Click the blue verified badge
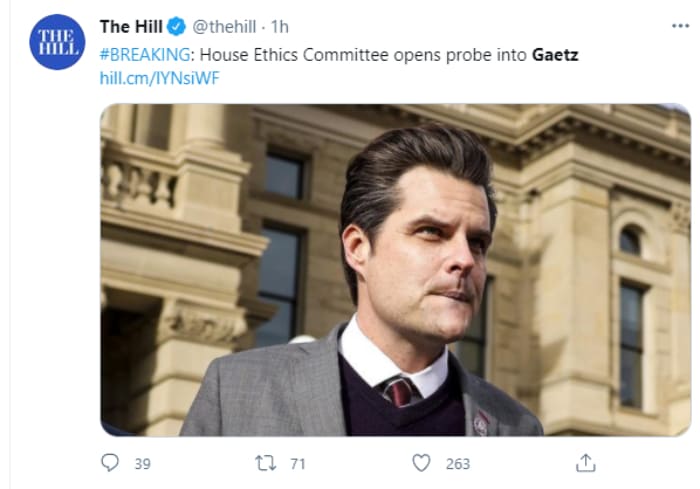 tap(176, 27)
